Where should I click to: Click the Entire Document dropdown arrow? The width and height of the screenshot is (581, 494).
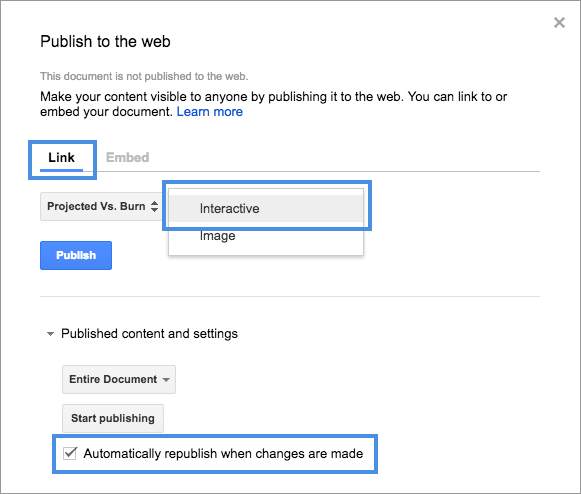(x=166, y=380)
